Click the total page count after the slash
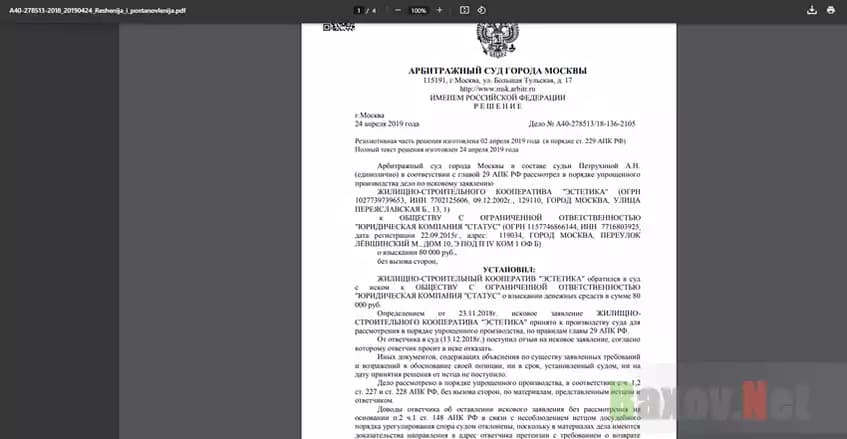Screen dimensions: 847x439 375,10
